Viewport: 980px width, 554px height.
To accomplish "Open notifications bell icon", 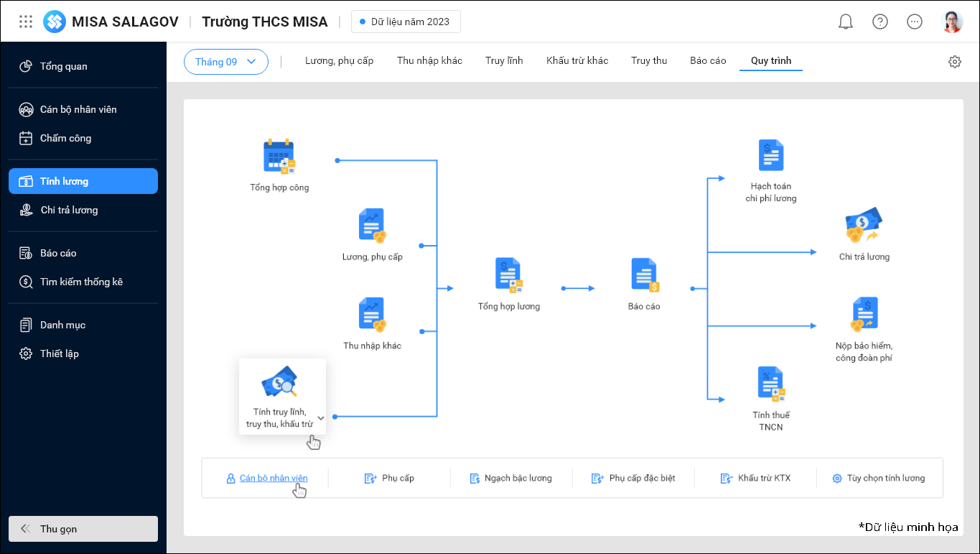I will coord(846,22).
